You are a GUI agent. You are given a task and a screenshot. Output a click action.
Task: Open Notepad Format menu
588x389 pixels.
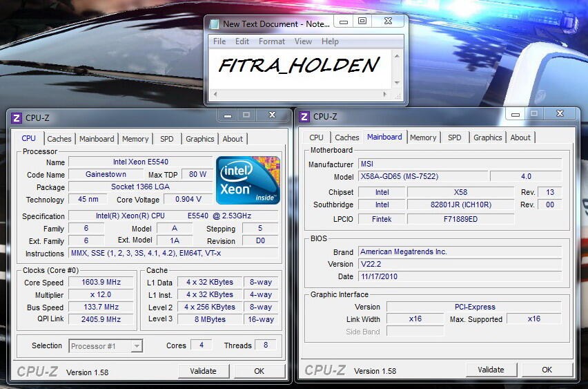coord(272,41)
